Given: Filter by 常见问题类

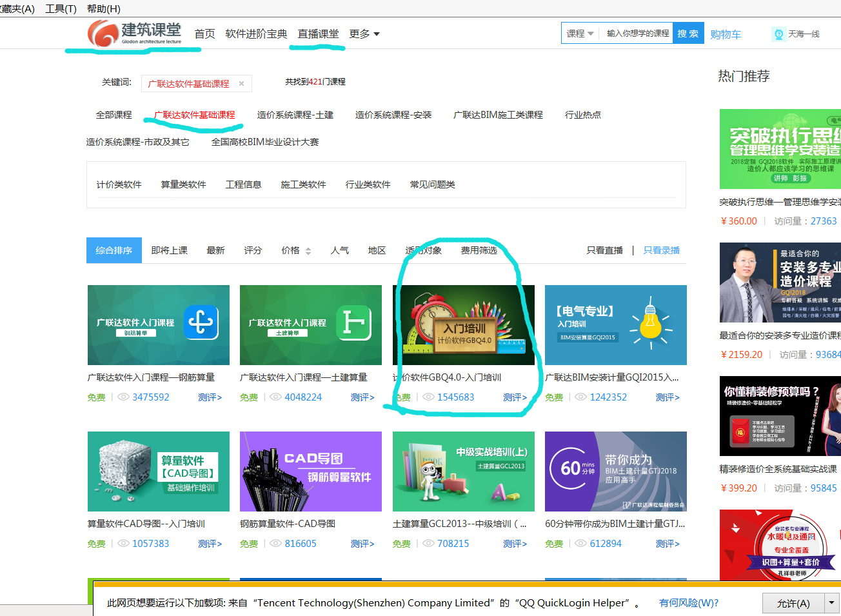Looking at the screenshot, I should (432, 184).
